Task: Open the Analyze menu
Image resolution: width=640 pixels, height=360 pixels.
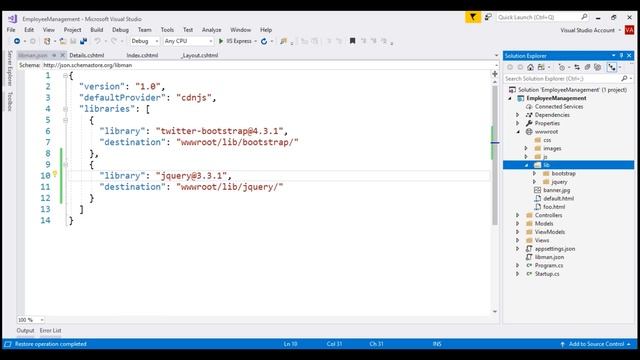Action: click(x=211, y=30)
